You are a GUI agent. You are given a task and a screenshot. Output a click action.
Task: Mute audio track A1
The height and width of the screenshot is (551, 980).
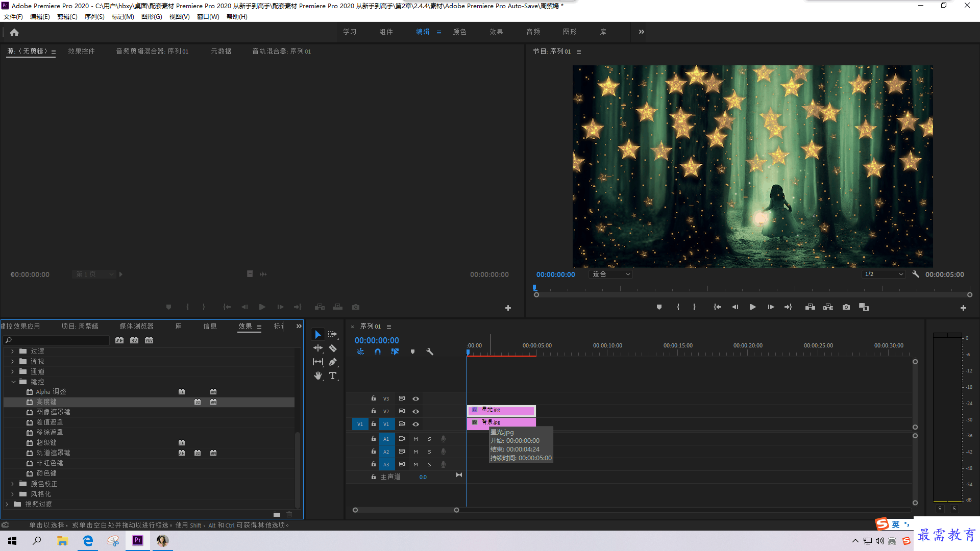pyautogui.click(x=415, y=439)
